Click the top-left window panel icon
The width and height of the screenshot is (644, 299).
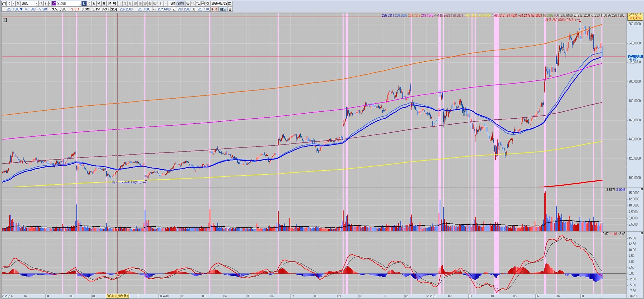click(x=4, y=3)
